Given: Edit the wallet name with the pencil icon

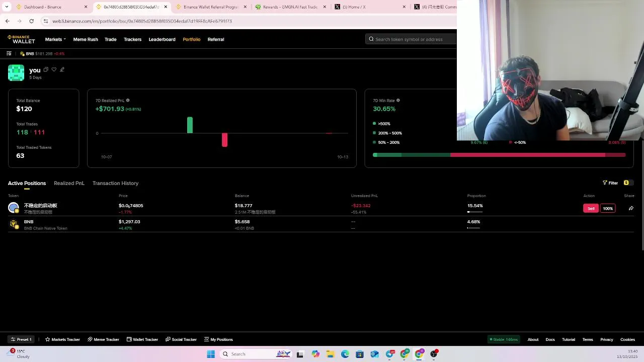Looking at the screenshot, I should tap(62, 69).
